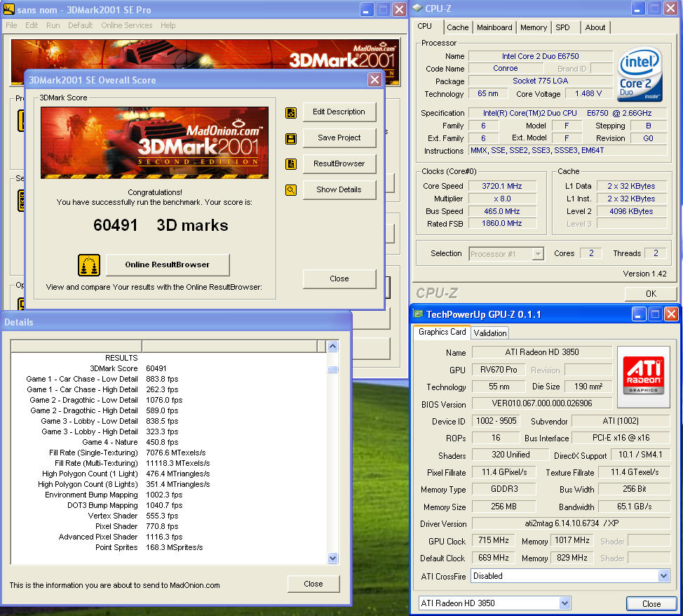This screenshot has height=616, width=683.
Task: Click the GPU Clock 715 MHz field
Action: click(x=494, y=541)
